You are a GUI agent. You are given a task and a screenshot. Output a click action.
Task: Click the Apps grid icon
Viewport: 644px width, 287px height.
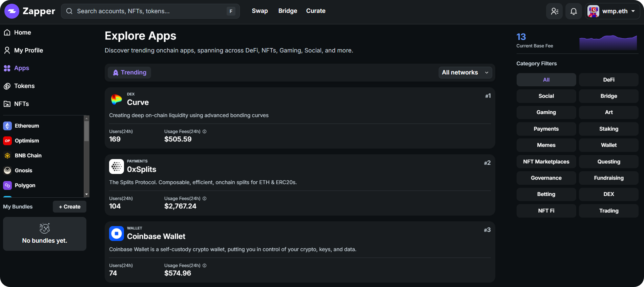click(x=7, y=68)
